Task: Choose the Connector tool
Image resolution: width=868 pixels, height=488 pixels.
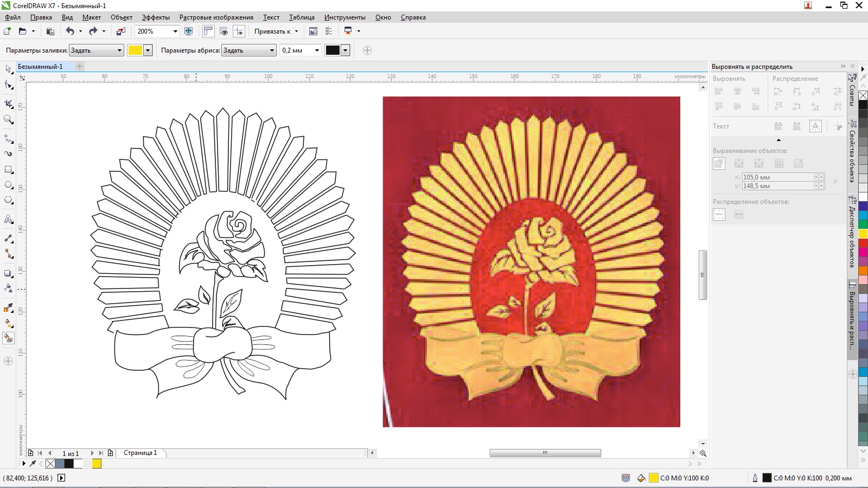Action: [8, 254]
